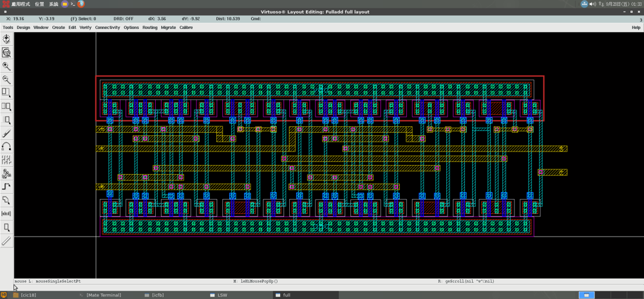This screenshot has height=299, width=644.
Task: Select the Zoom In magnifier tool
Action: tap(6, 66)
